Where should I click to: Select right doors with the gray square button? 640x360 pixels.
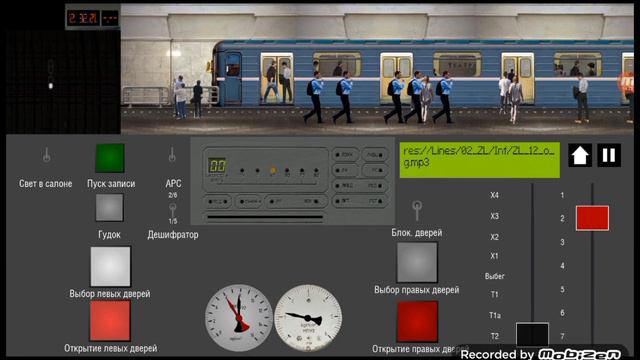417,262
